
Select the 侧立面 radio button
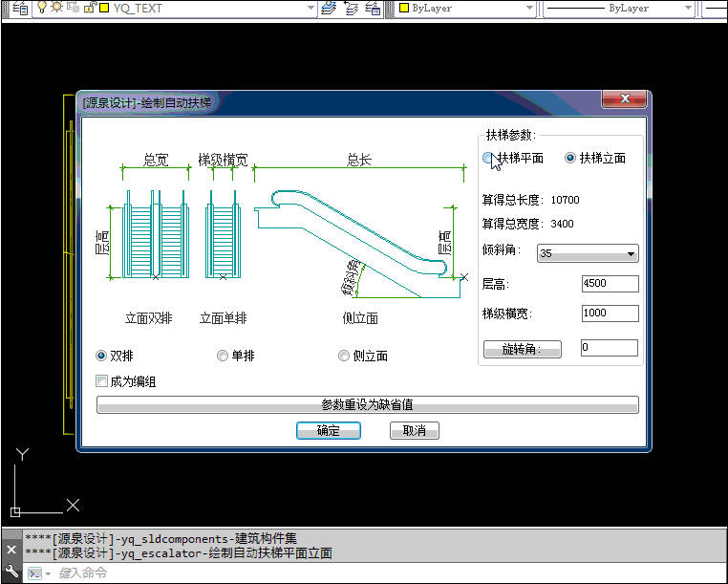click(x=344, y=356)
